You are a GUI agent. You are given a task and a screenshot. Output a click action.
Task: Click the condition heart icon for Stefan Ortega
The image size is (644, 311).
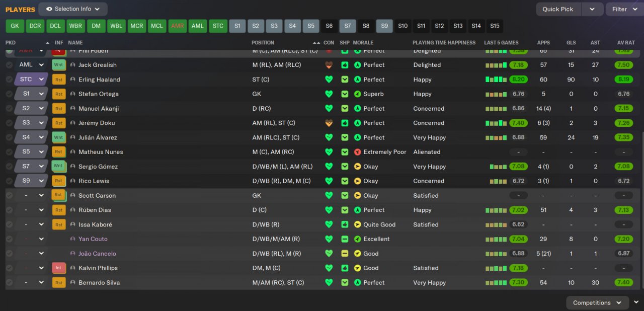pos(329,94)
